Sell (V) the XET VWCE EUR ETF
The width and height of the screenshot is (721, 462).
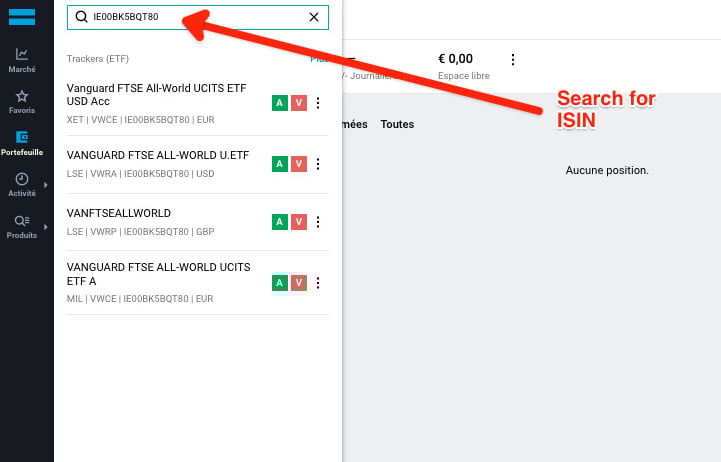(x=298, y=103)
